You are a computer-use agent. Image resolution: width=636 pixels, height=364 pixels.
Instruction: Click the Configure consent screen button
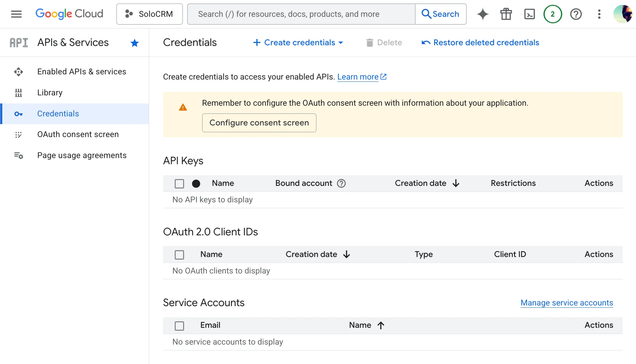(259, 123)
